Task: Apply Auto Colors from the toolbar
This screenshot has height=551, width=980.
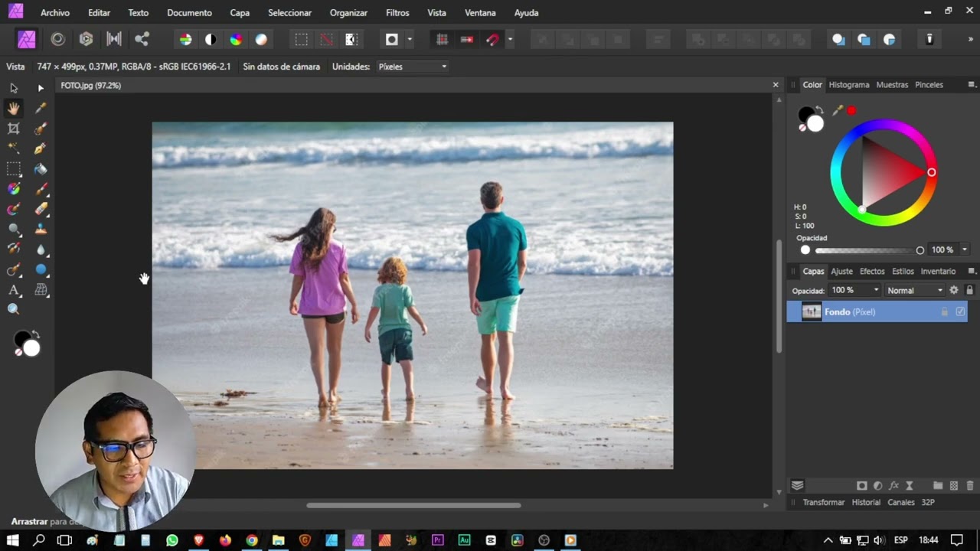Action: [x=236, y=40]
